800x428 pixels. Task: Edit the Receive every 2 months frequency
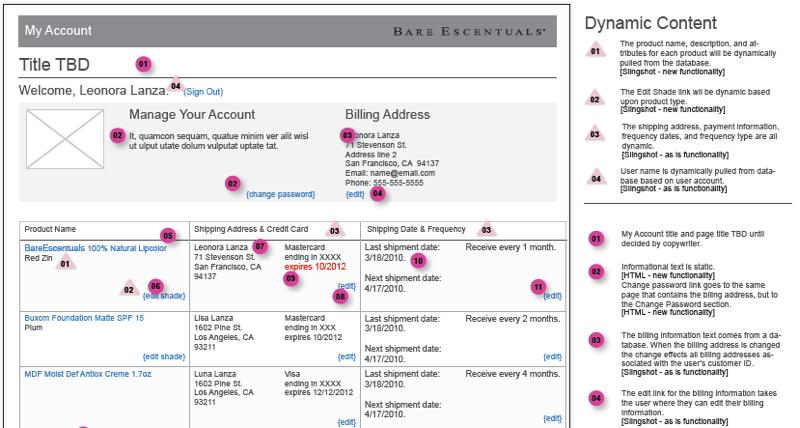(x=552, y=356)
